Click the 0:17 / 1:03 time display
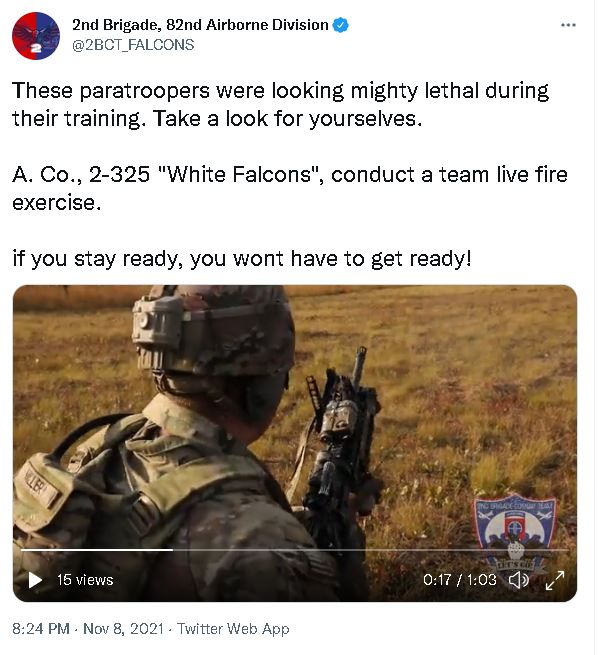 pos(459,580)
